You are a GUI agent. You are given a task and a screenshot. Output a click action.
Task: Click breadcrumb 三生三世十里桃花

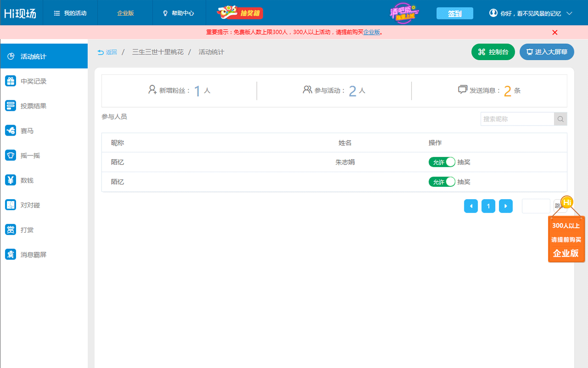point(158,52)
